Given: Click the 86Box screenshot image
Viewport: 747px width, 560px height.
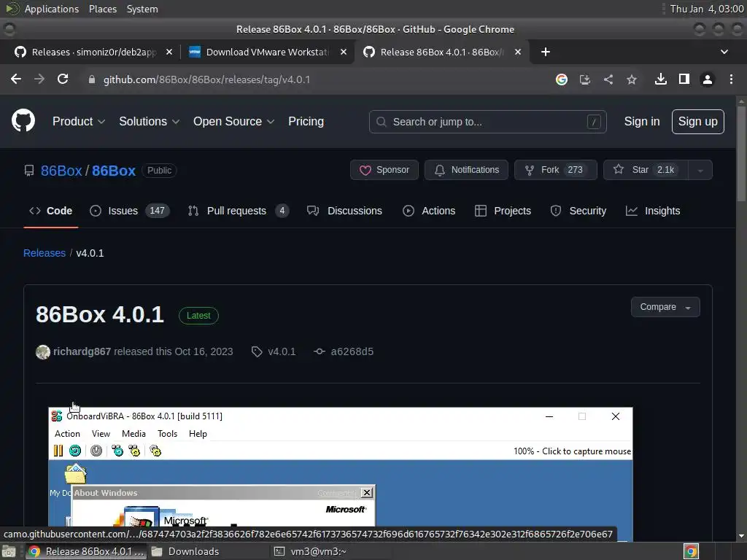Looking at the screenshot, I should pyautogui.click(x=341, y=474).
